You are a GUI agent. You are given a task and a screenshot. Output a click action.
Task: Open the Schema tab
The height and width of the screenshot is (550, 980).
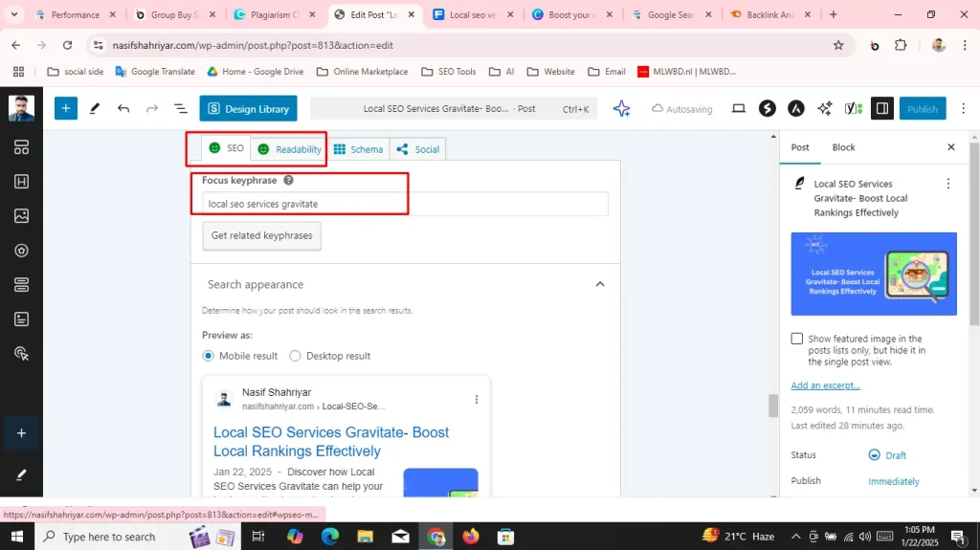[358, 149]
